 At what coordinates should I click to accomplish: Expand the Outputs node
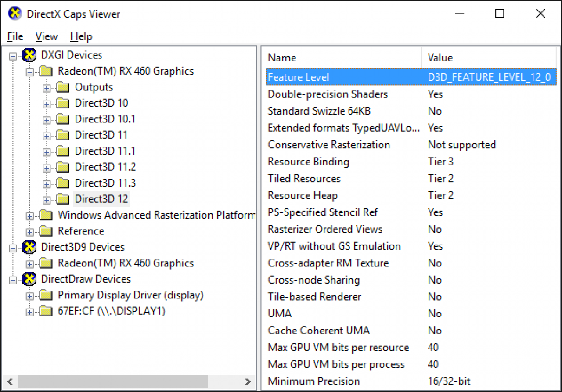(47, 88)
